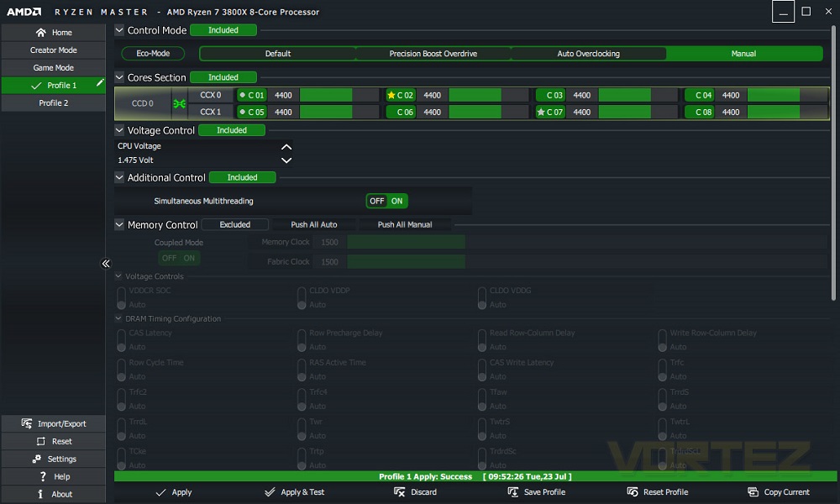This screenshot has height=504, width=840.
Task: Open Game Mode in sidebar
Action: pyautogui.click(x=54, y=68)
